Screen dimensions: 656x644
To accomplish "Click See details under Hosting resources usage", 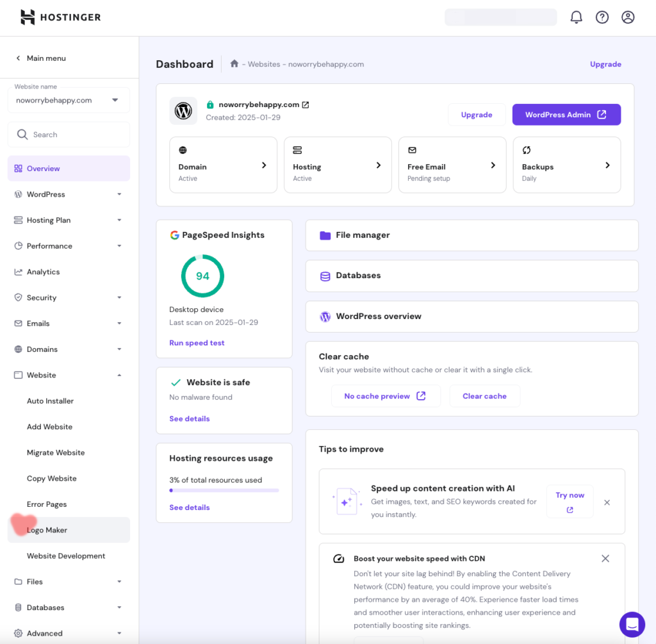I will click(x=190, y=508).
